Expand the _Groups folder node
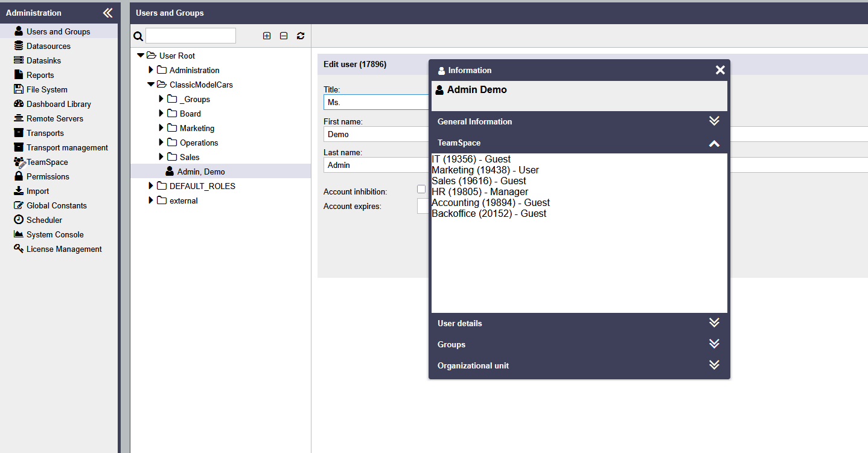The height and width of the screenshot is (453, 868). pyautogui.click(x=161, y=98)
